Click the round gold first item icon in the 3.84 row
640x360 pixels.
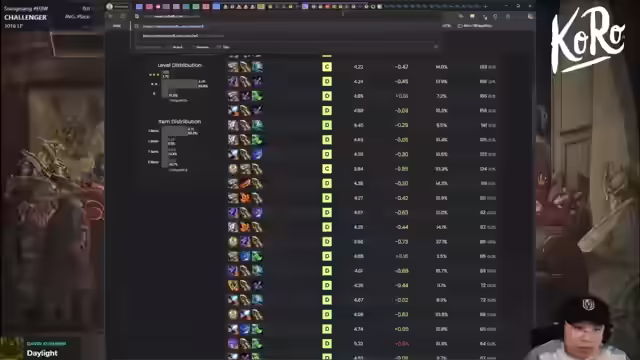click(x=233, y=169)
